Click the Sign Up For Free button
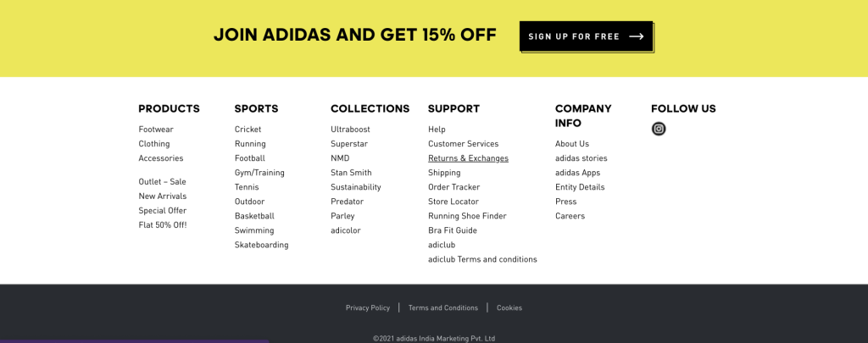This screenshot has height=343, width=868. pyautogui.click(x=586, y=36)
